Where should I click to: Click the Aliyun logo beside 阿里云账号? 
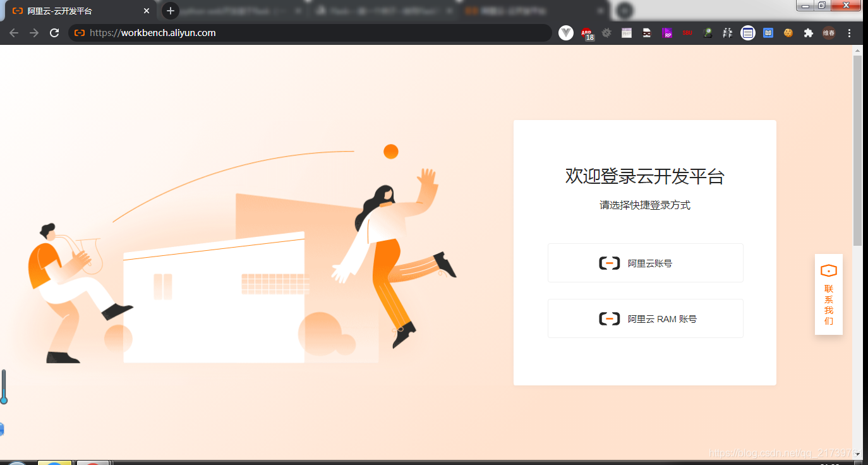pos(610,263)
